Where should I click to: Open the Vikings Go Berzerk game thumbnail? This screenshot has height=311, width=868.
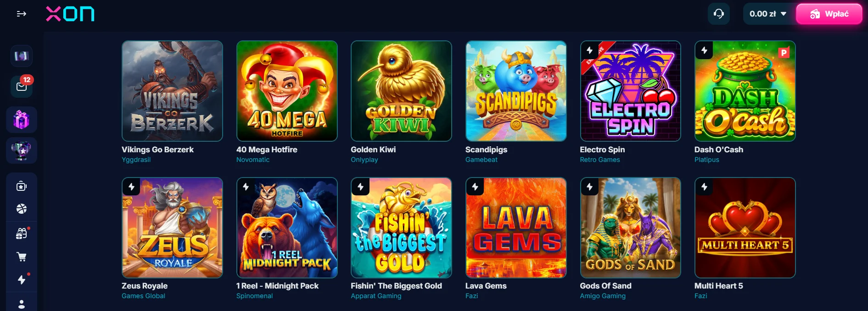click(172, 91)
